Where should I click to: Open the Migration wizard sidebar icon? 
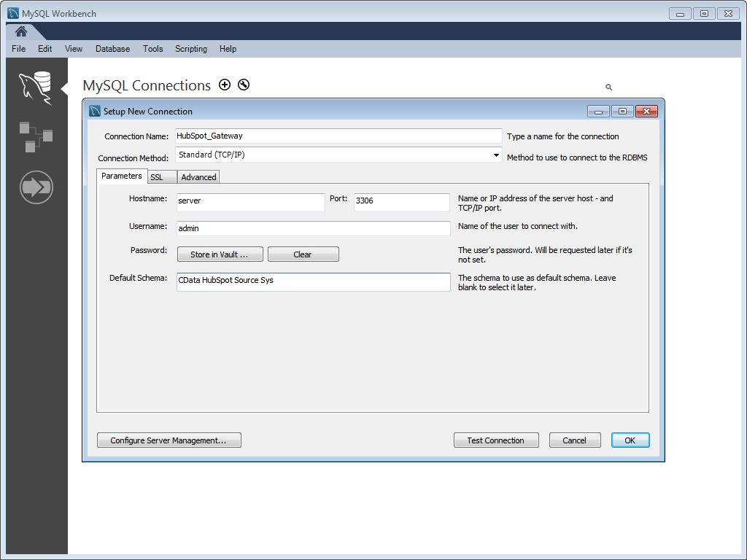(35, 187)
